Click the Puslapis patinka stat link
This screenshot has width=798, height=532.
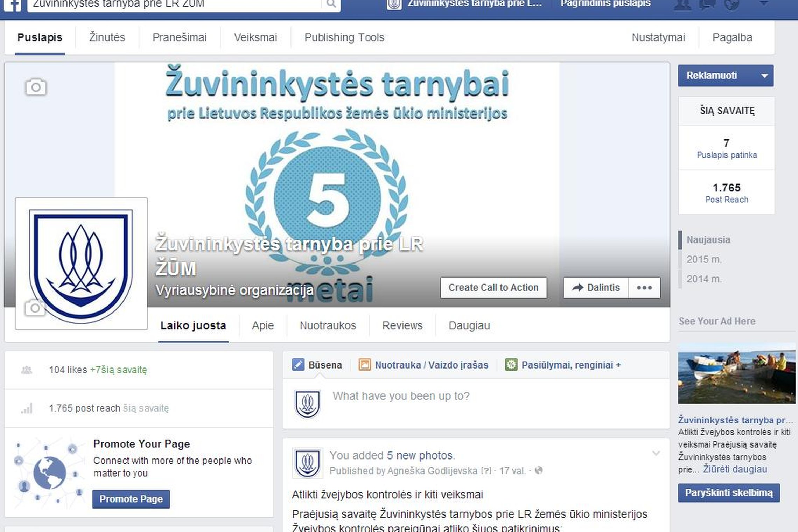[727, 155]
